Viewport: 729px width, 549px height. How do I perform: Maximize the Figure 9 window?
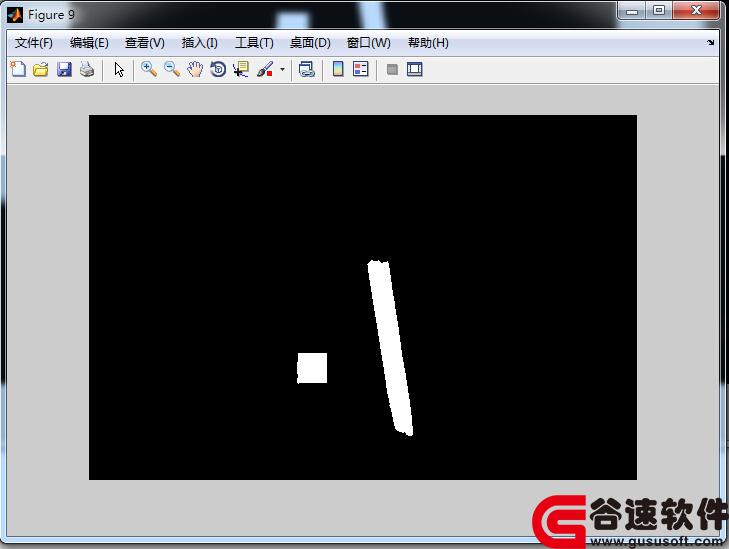[x=659, y=11]
